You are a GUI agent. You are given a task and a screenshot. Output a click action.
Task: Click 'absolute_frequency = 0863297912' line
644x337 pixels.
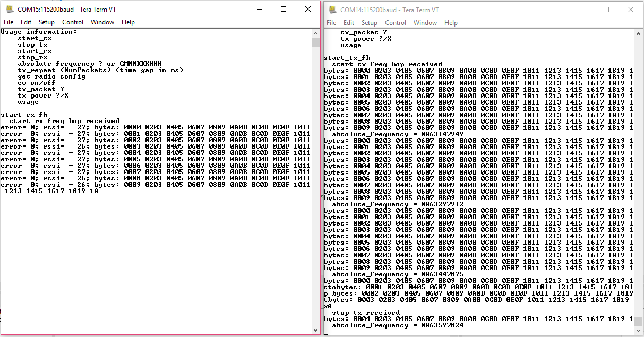tap(398, 204)
